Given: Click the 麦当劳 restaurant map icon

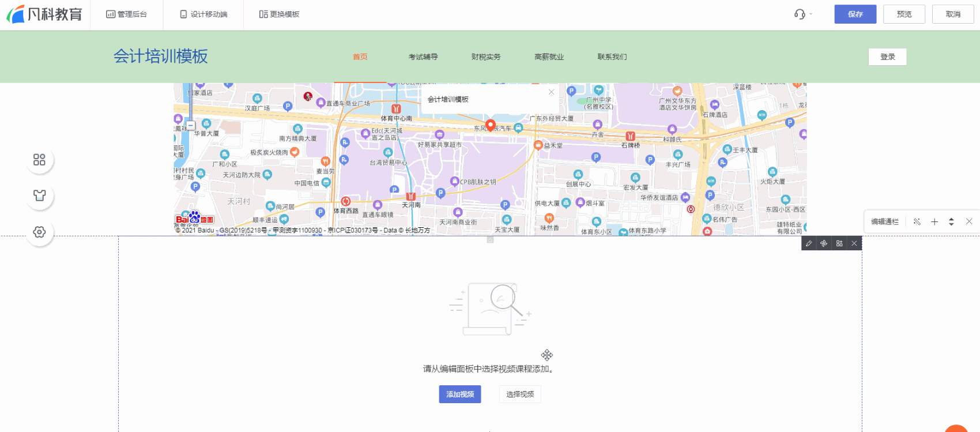Looking at the screenshot, I should (x=326, y=161).
